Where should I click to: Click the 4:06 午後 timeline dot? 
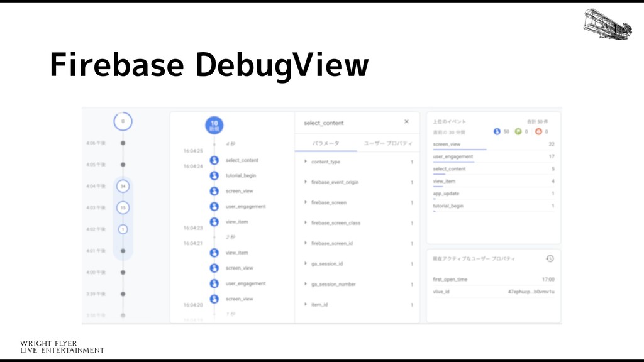123,143
